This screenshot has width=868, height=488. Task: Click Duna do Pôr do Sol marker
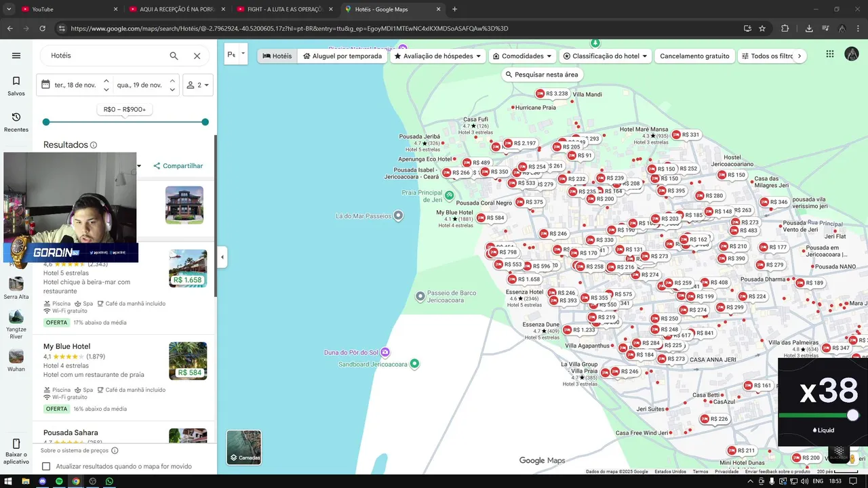(385, 352)
